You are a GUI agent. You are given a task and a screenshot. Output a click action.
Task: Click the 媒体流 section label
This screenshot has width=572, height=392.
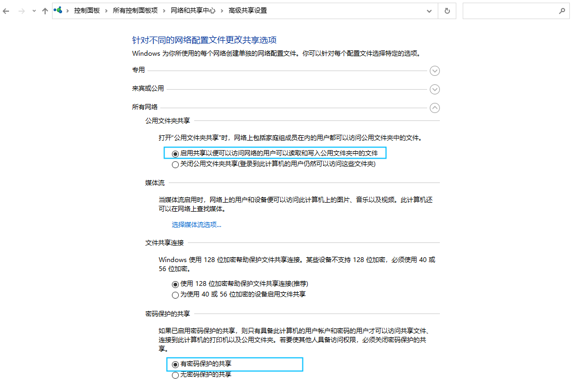tap(155, 182)
